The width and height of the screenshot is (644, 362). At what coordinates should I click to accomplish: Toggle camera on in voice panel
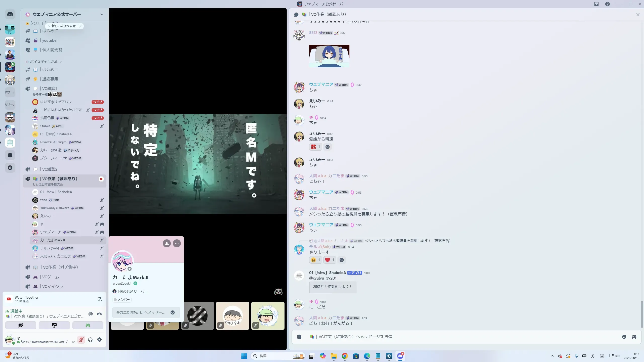[21, 325]
